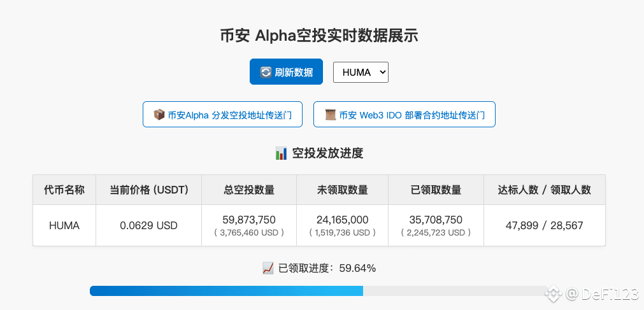The width and height of the screenshot is (644, 310).
Task: Click the HUMA cell in the table
Action: tap(64, 225)
